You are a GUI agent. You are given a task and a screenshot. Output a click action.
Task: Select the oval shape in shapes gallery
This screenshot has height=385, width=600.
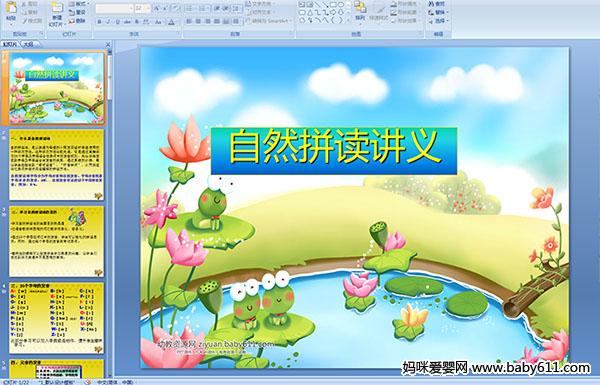point(341,4)
